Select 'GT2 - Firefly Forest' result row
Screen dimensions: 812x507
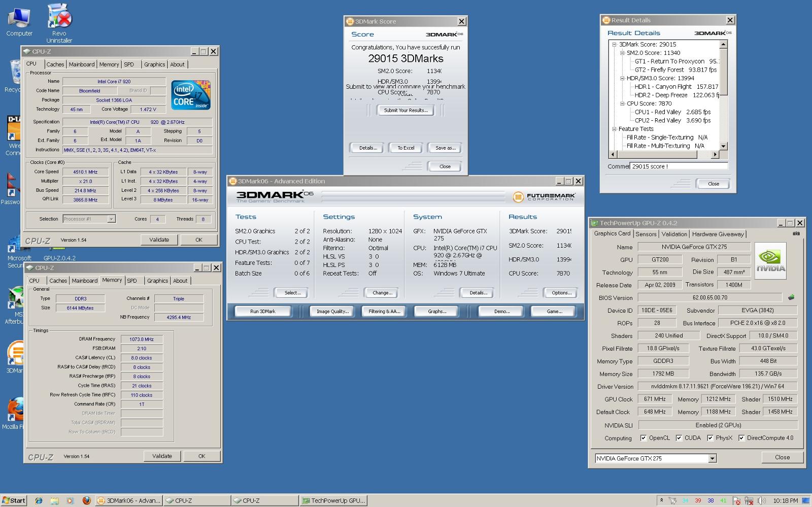click(675, 70)
